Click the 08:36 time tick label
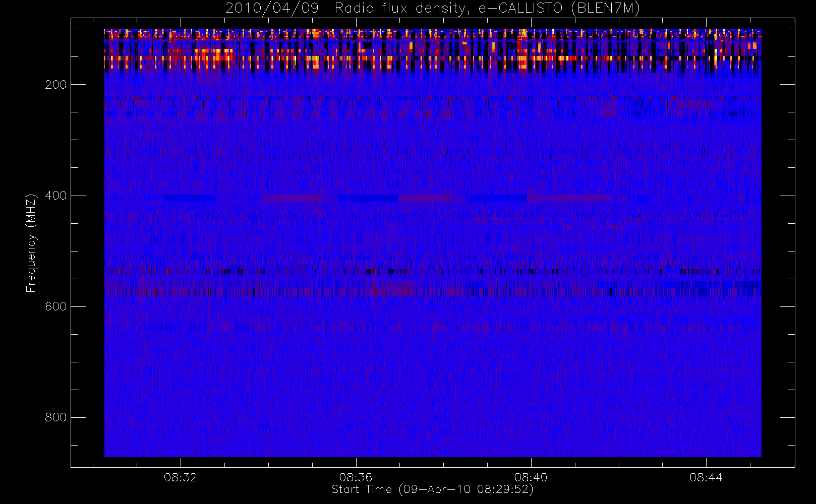Screen dimensions: 816x504 356,477
